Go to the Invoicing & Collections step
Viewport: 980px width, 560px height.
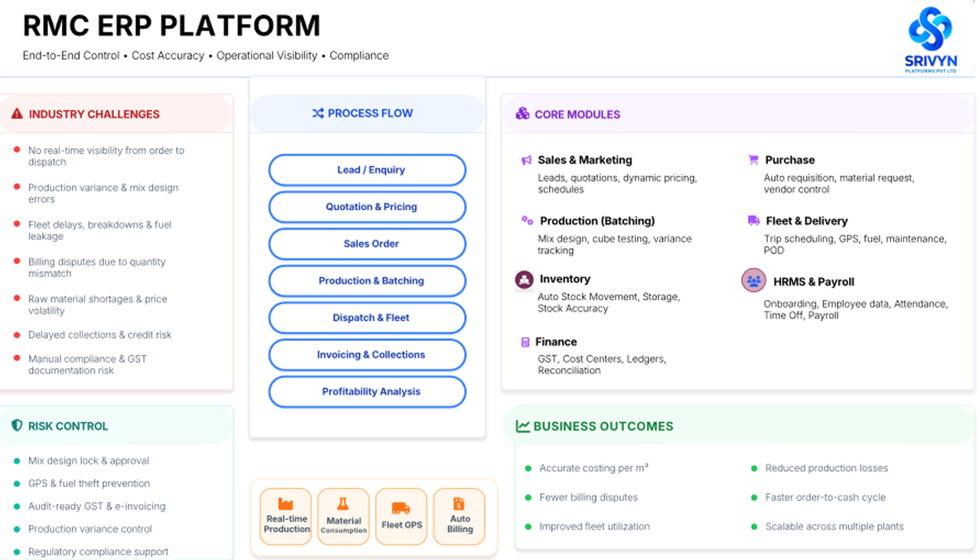click(367, 354)
